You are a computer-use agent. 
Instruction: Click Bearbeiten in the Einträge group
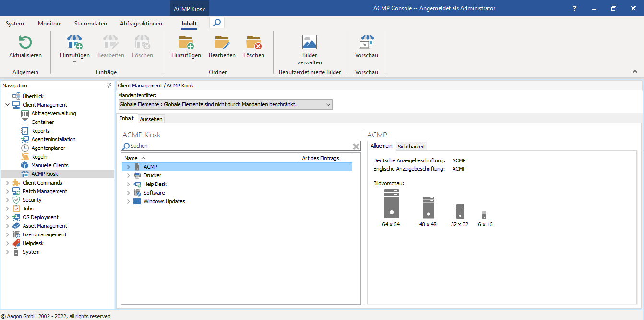[111, 42]
